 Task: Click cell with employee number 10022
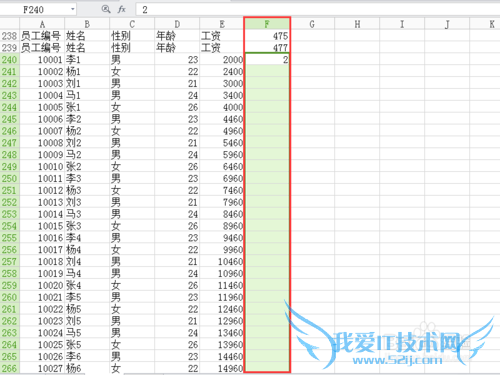pyautogui.click(x=42, y=309)
